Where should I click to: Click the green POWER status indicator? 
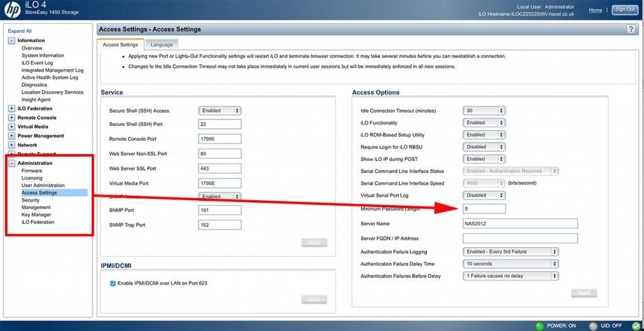tap(539, 326)
